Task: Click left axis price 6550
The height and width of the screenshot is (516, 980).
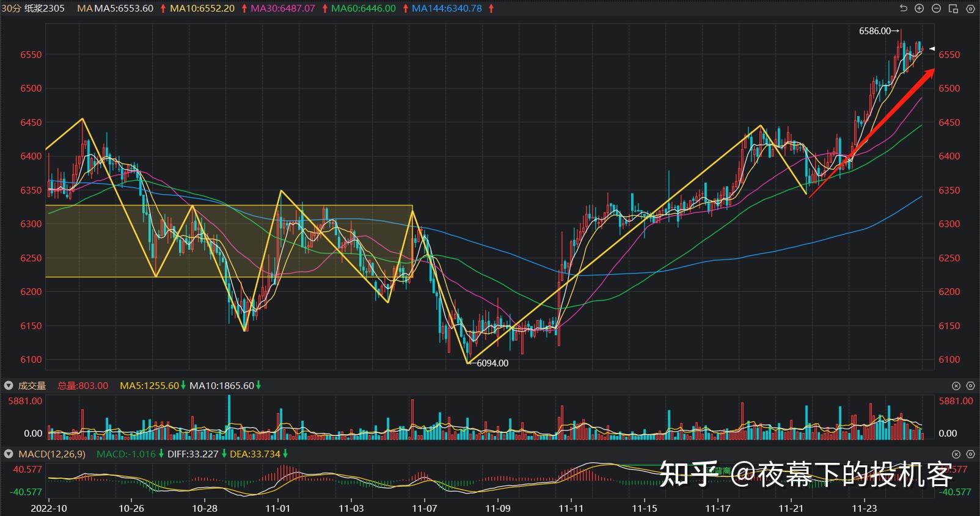Action: click(x=31, y=54)
